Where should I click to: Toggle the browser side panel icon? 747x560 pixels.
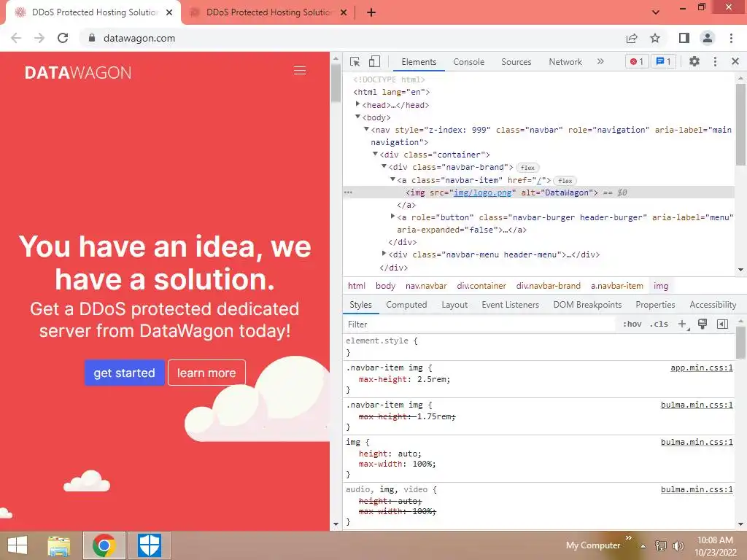684,38
